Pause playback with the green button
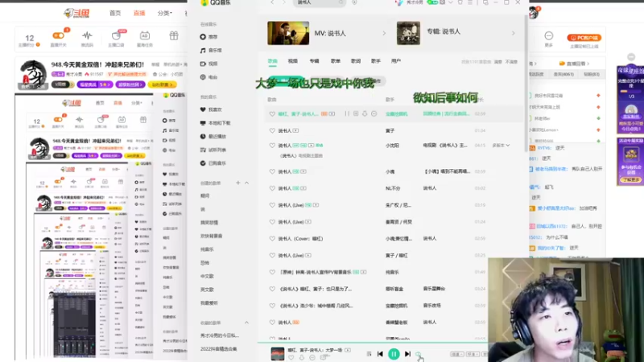 pyautogui.click(x=394, y=354)
